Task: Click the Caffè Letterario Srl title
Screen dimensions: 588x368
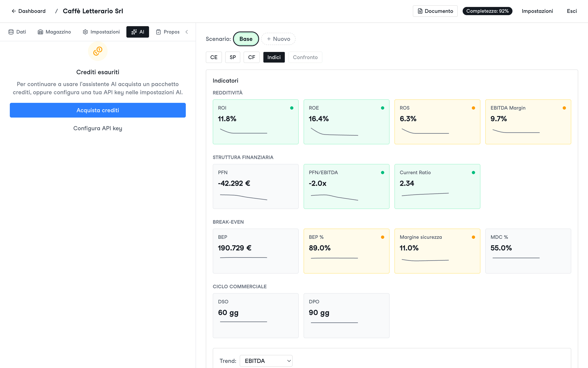Action: coord(93,11)
